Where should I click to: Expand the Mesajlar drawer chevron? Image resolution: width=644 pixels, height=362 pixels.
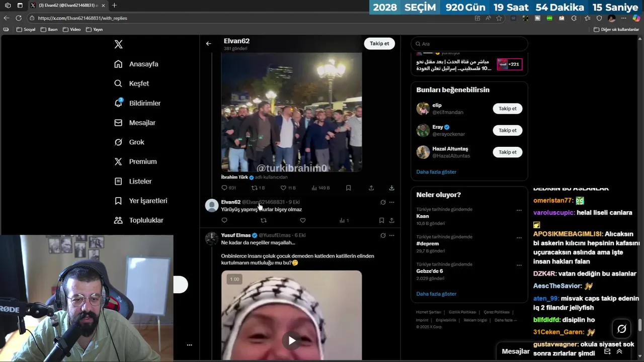(619, 351)
